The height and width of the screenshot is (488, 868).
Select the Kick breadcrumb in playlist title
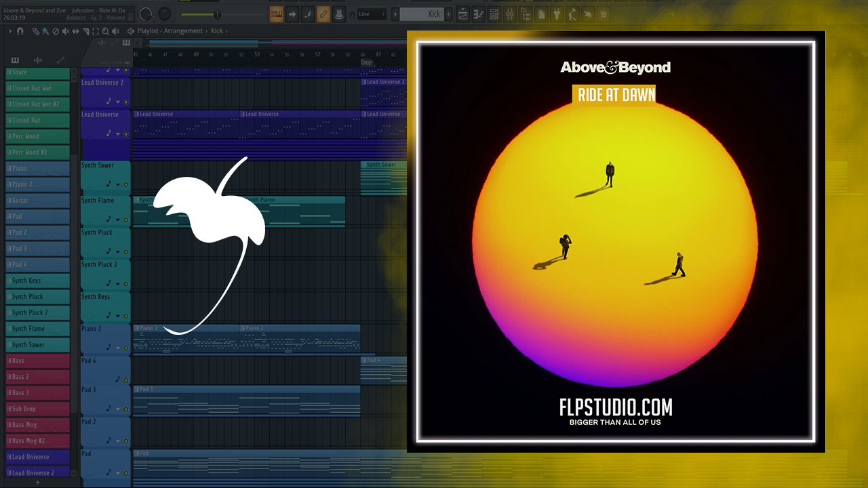pyautogui.click(x=217, y=31)
